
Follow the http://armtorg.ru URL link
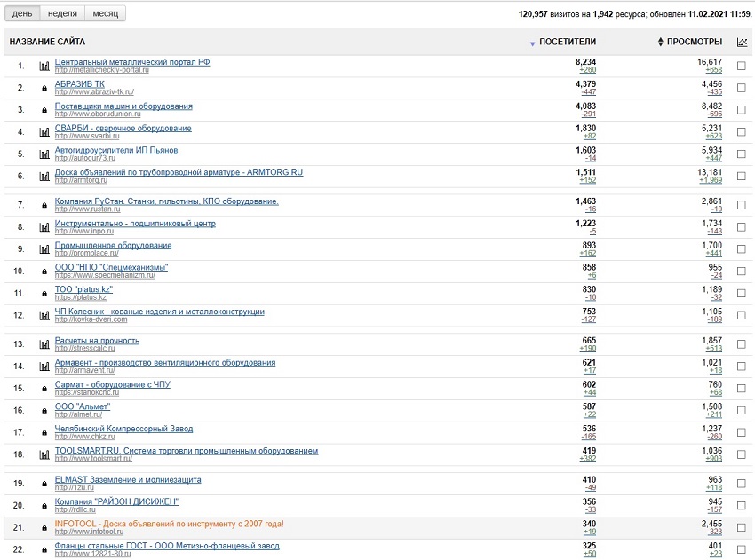(x=81, y=180)
